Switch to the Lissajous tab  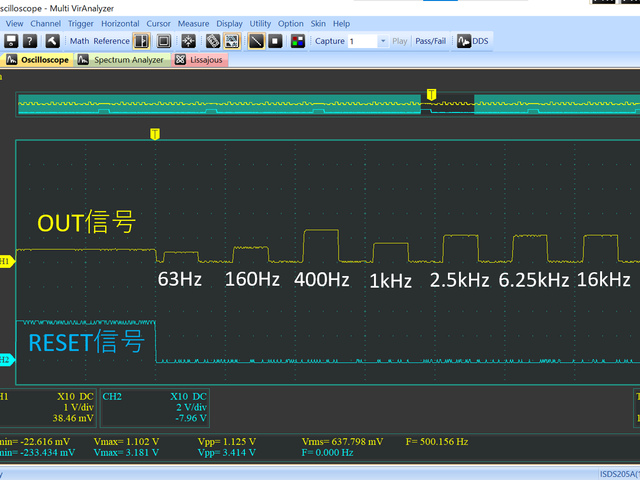(204, 60)
